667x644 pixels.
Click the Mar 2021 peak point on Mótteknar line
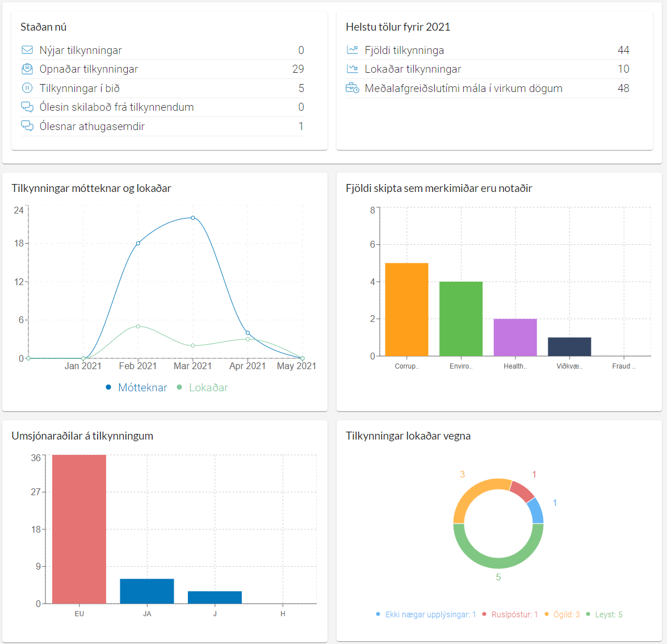[x=193, y=218]
